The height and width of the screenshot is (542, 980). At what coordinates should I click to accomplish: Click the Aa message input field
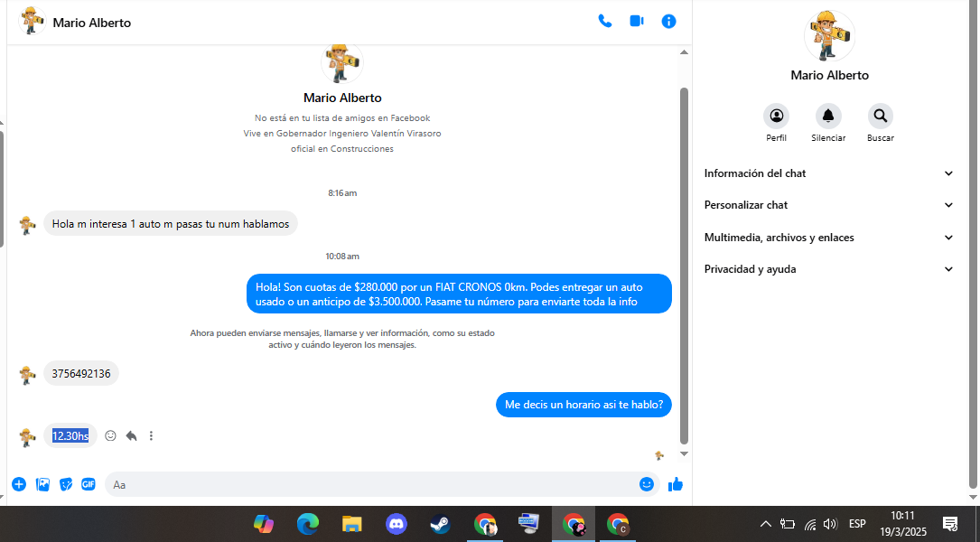(x=370, y=484)
